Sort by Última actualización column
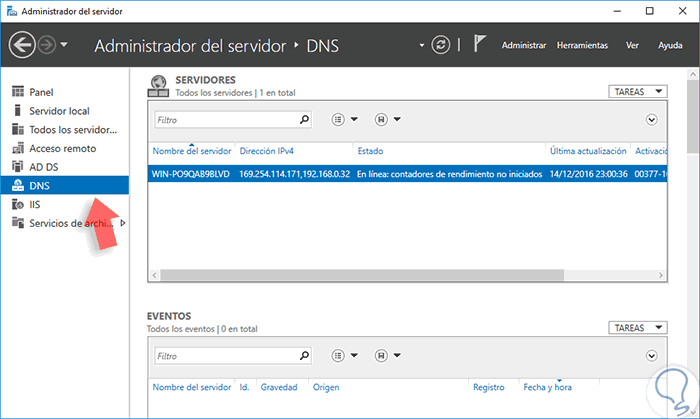The width and height of the screenshot is (700, 419). 588,151
